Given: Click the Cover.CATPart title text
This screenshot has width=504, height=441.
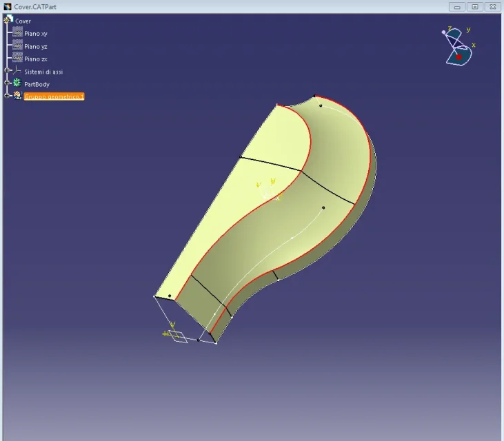Looking at the screenshot, I should 35,7.
